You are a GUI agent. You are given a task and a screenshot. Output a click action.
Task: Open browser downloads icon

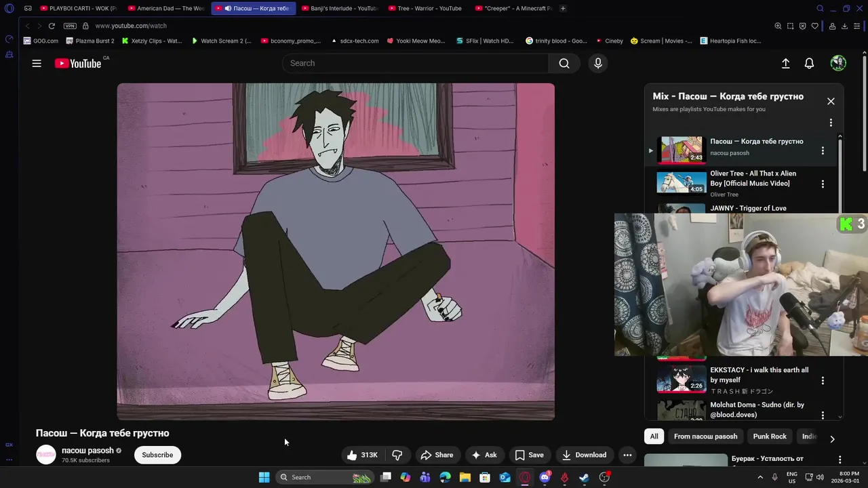click(844, 26)
